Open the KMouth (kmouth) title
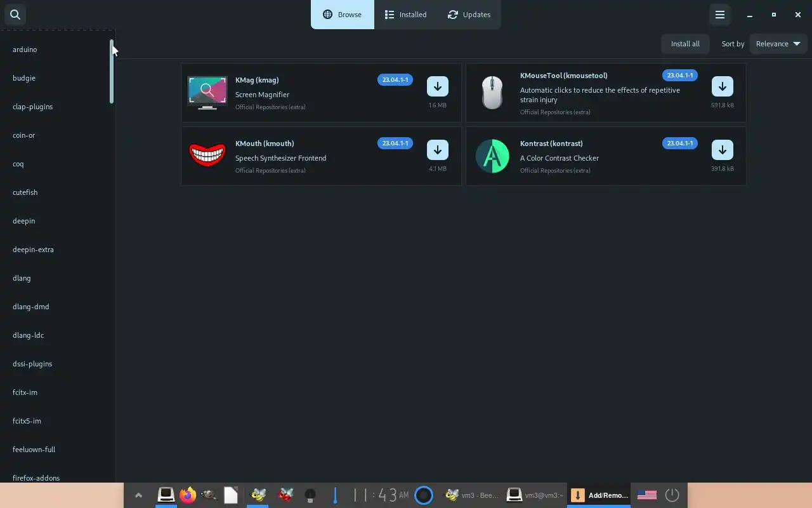This screenshot has height=508, width=812. coord(265,144)
